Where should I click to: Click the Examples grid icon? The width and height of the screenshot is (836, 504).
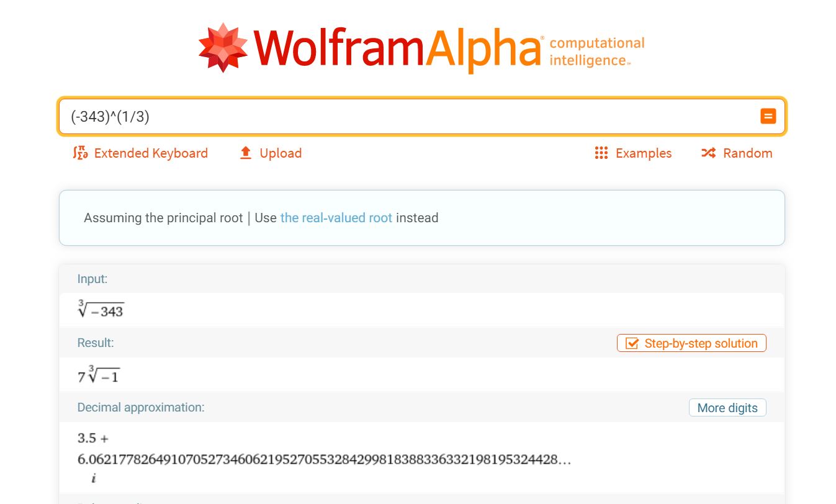(x=601, y=153)
